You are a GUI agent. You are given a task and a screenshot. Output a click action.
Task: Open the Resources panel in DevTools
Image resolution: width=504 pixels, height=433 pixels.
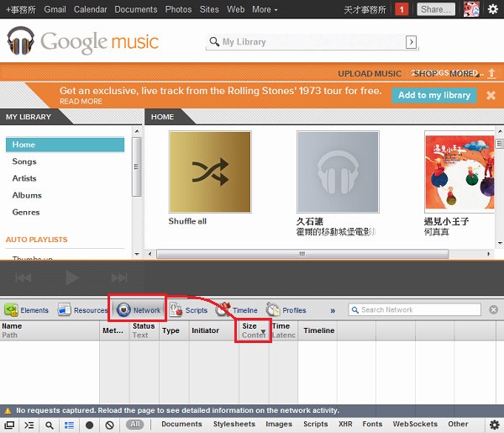[x=82, y=310]
